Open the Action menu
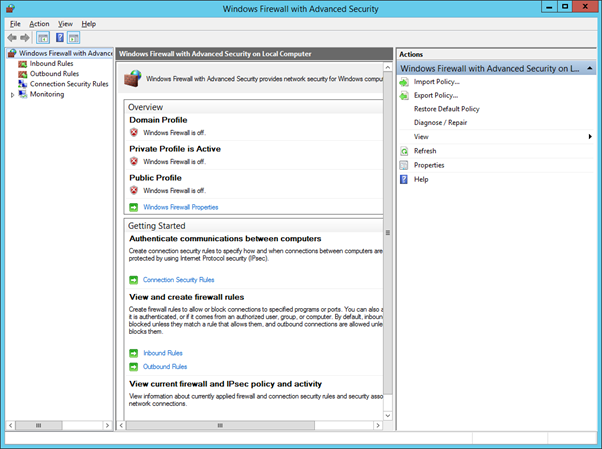602x449 pixels. [38, 23]
